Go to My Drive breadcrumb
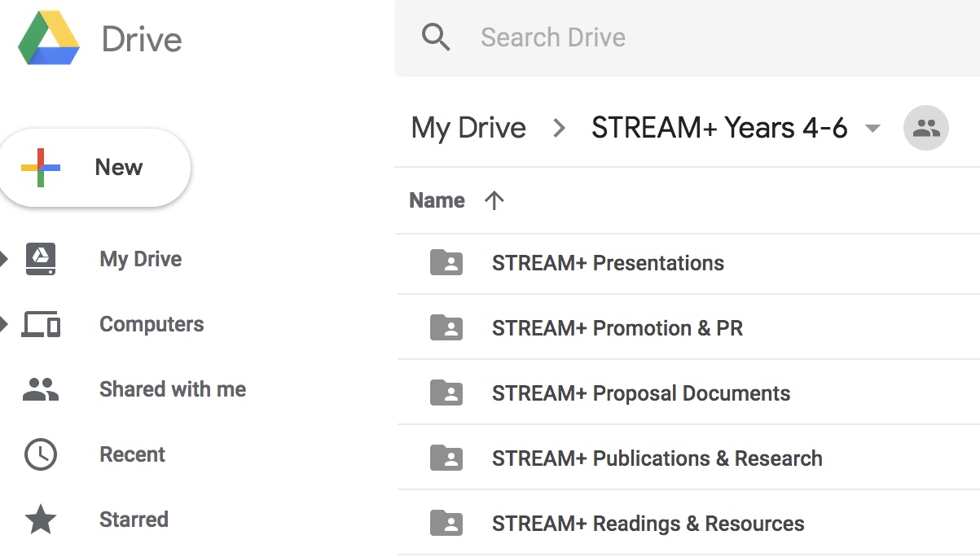980x557 pixels. click(x=468, y=128)
